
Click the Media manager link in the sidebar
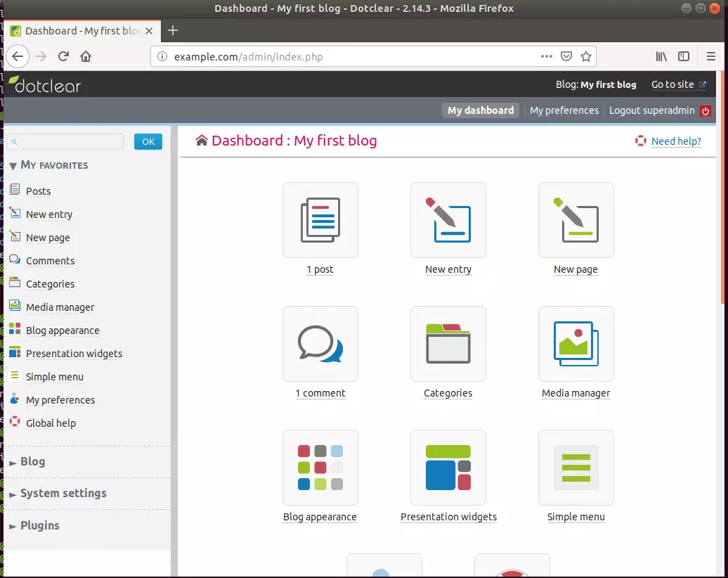click(x=60, y=307)
